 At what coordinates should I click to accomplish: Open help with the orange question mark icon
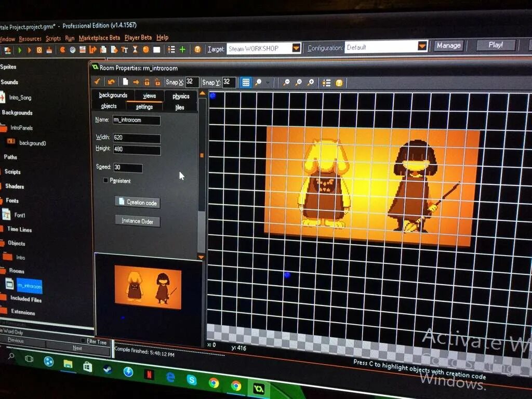pos(197,49)
